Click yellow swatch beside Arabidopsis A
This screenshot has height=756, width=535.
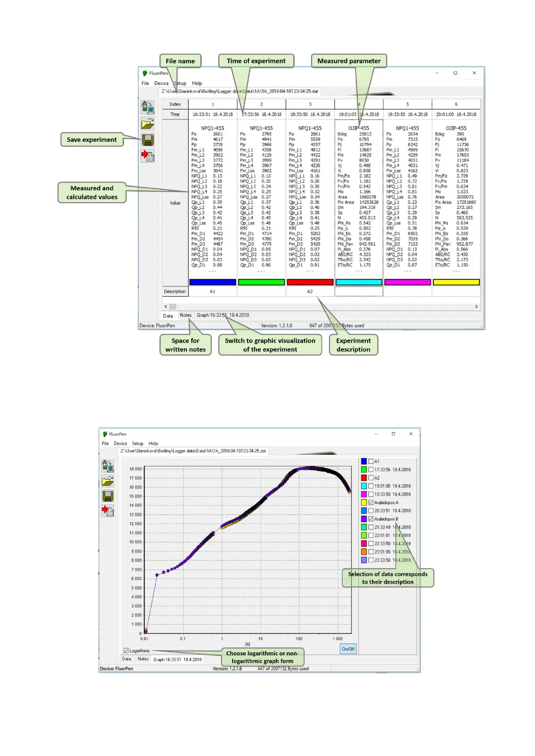click(364, 502)
